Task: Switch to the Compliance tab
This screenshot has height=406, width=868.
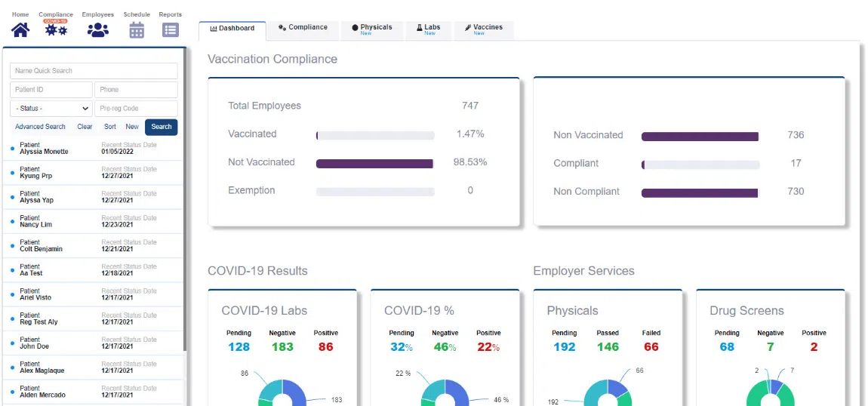Action: pos(303,28)
